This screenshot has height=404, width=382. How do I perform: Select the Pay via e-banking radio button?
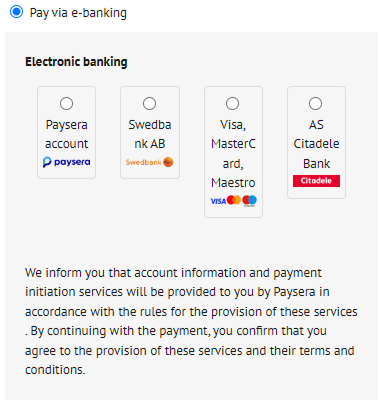16,12
